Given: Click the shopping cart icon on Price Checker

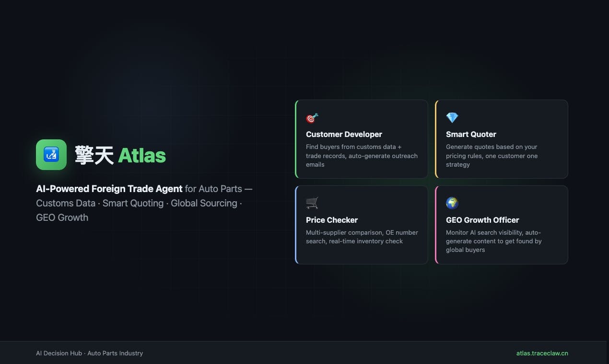Looking at the screenshot, I should (312, 203).
